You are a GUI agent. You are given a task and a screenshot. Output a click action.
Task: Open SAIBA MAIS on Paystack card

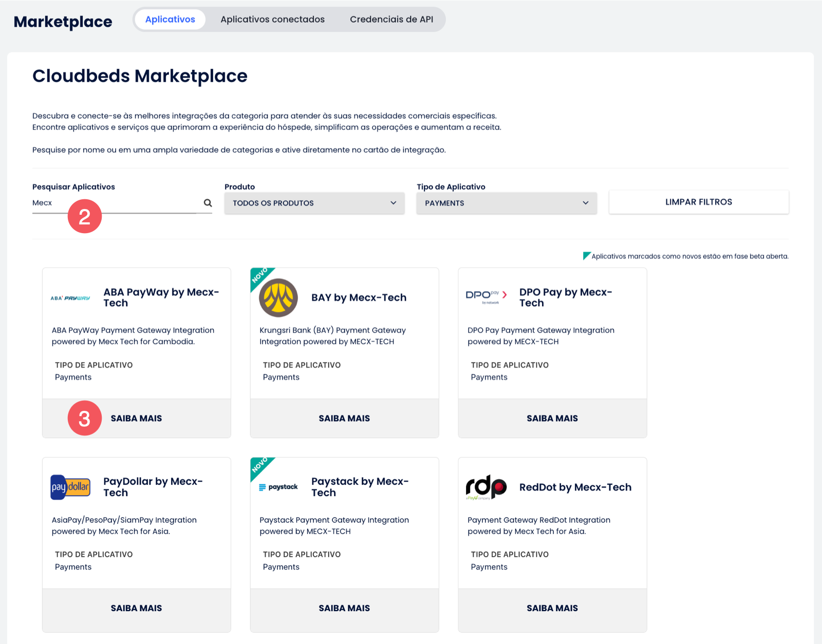click(x=344, y=608)
